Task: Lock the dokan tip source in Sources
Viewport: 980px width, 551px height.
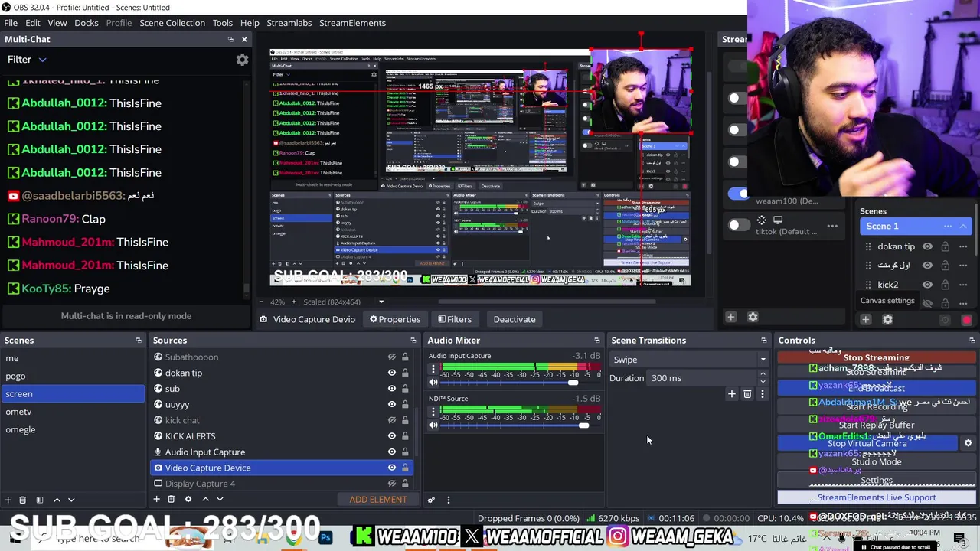Action: coord(405,373)
